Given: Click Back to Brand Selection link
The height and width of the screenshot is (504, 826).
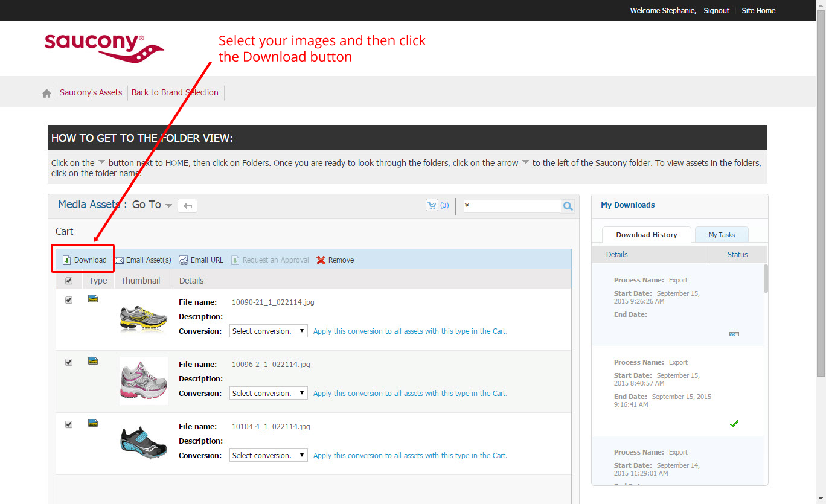Looking at the screenshot, I should point(175,92).
